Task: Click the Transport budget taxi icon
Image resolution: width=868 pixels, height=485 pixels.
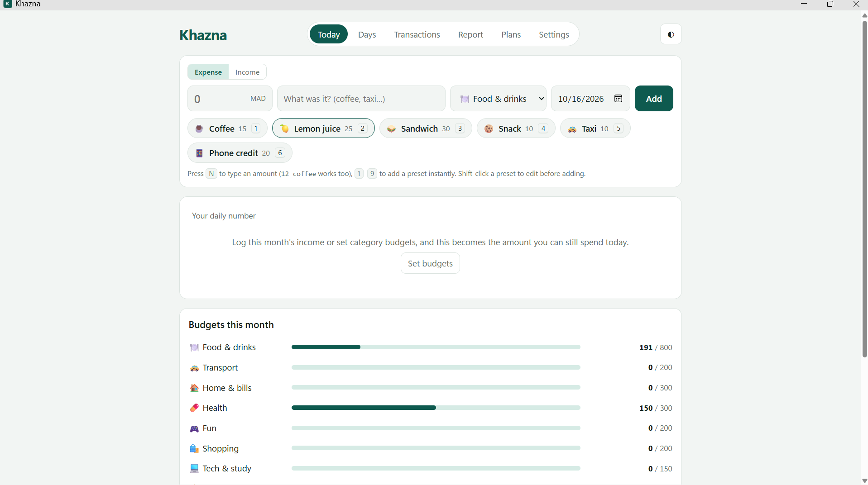Action: (x=194, y=368)
